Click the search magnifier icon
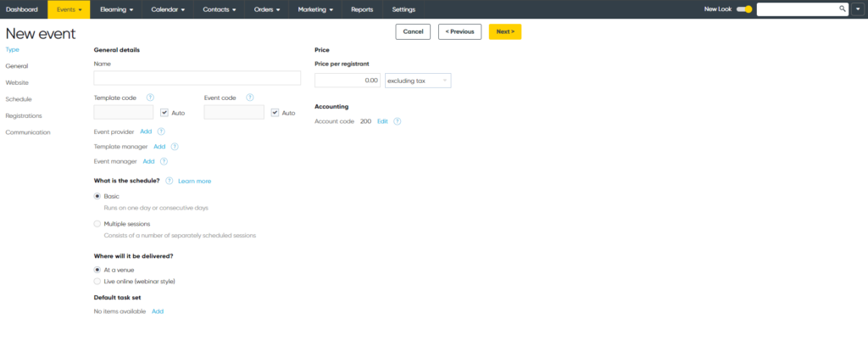 point(843,8)
